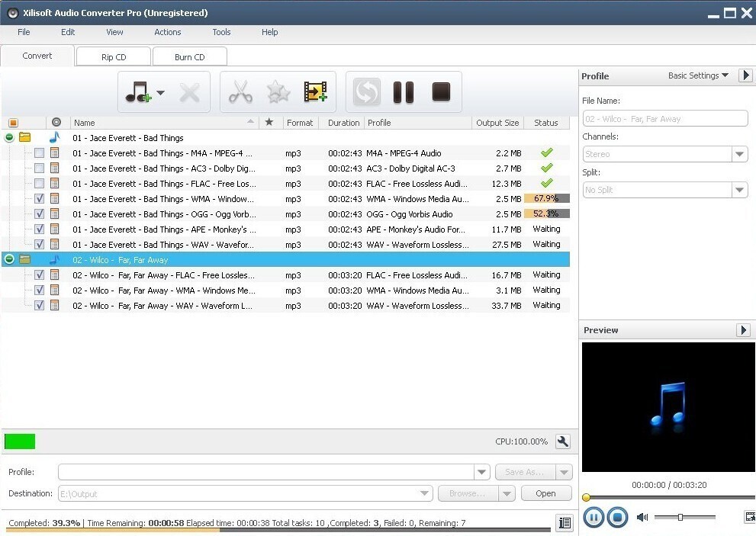The height and width of the screenshot is (536, 756).
Task: Click document icon of Far Away FLAC row
Action: tap(54, 274)
